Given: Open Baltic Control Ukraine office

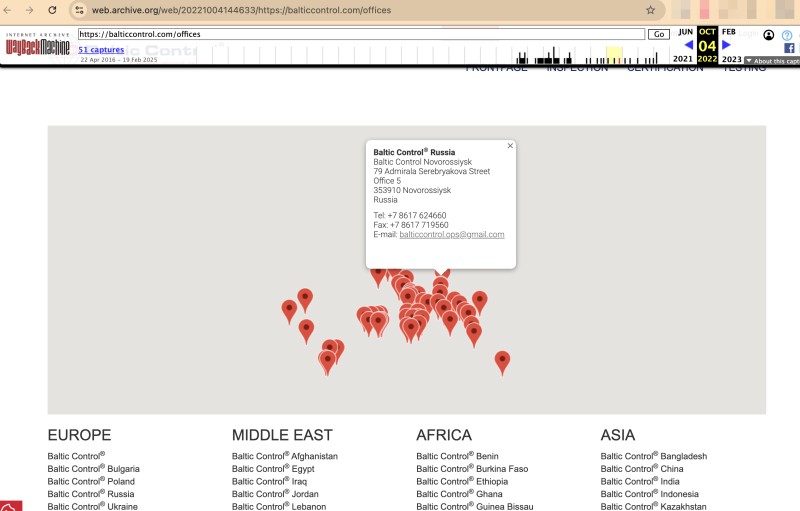Looking at the screenshot, I should coord(92,506).
